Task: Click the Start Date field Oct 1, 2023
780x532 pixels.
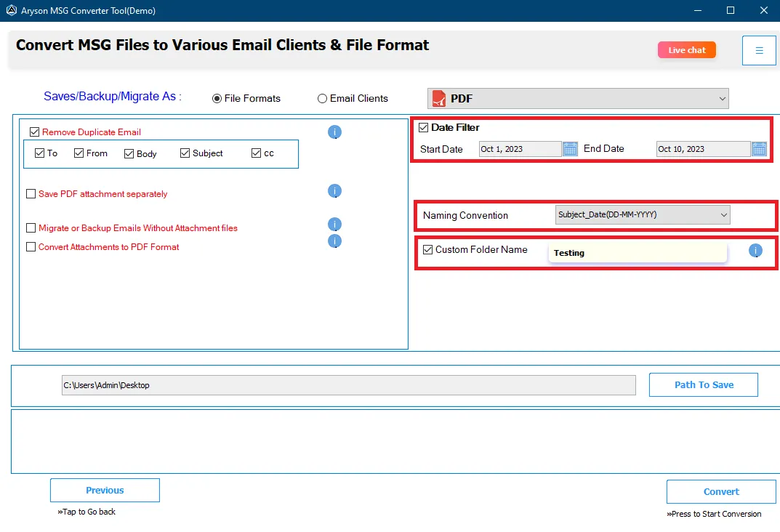Action: 520,149
